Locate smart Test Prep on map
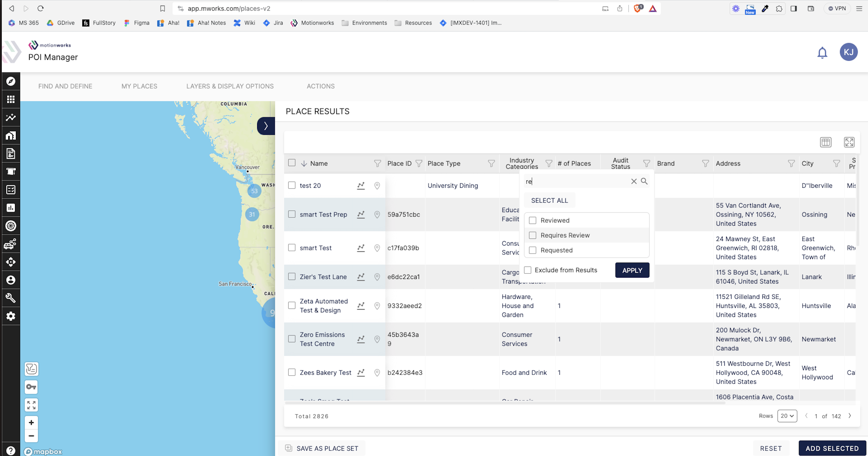The height and width of the screenshot is (456, 868). coord(377,215)
